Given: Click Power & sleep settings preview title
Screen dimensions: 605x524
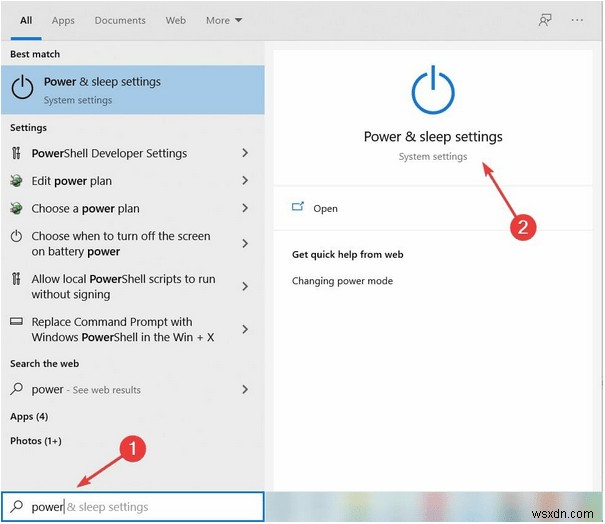Looking at the screenshot, I should point(433,137).
